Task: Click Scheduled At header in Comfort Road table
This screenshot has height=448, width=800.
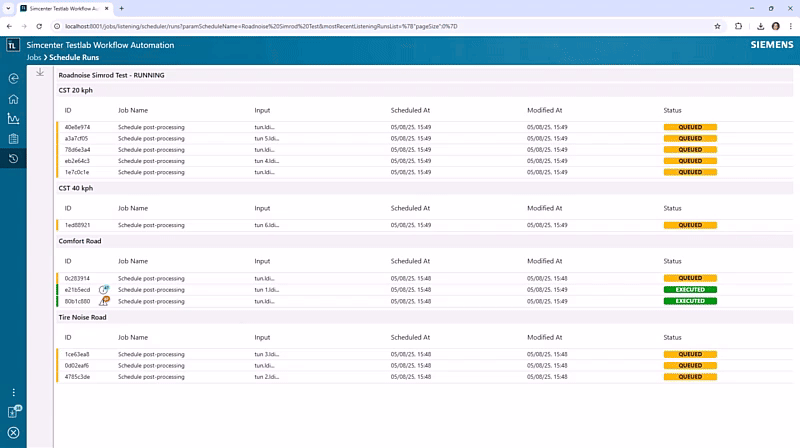Action: pos(410,261)
